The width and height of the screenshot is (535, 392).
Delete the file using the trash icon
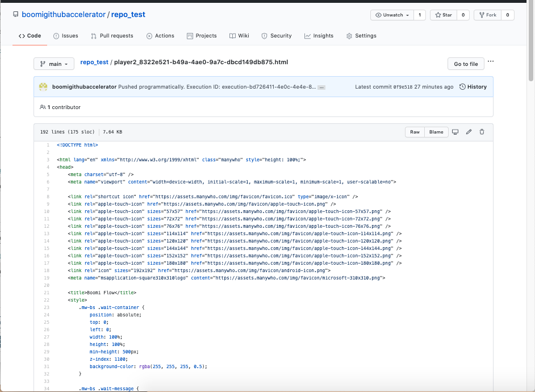pos(481,132)
